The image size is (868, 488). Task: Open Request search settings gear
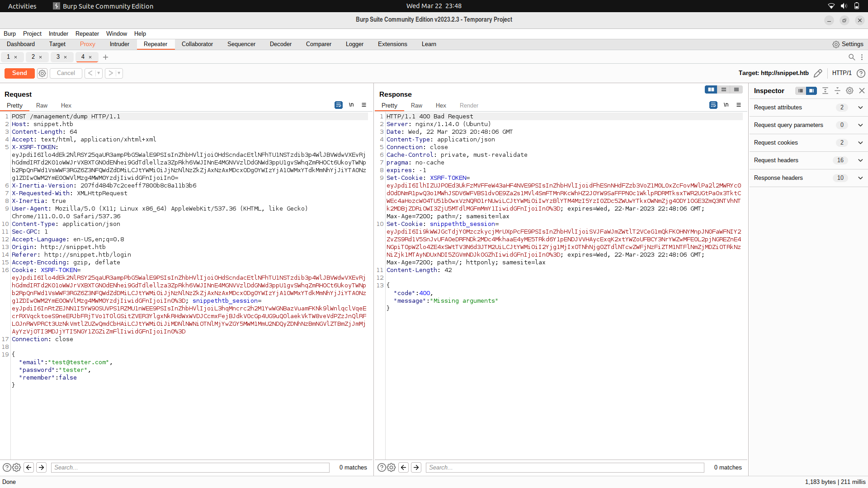click(x=17, y=468)
